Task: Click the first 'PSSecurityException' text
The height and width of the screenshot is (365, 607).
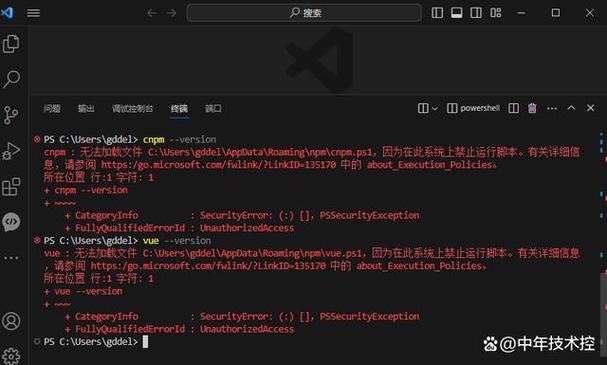Action: (369, 215)
